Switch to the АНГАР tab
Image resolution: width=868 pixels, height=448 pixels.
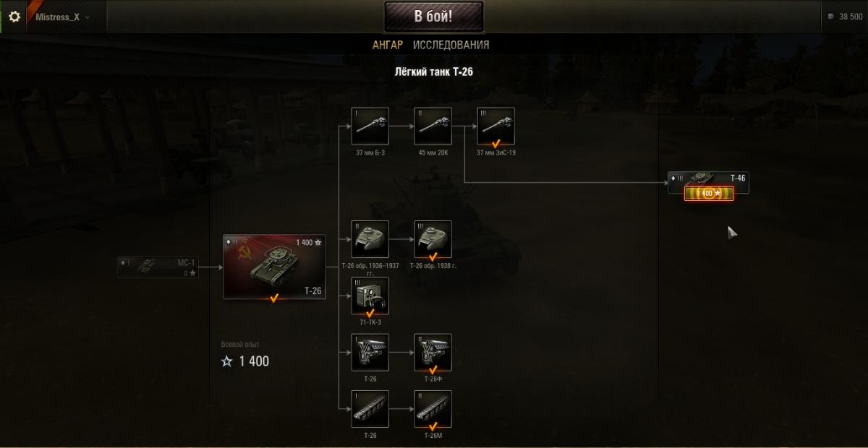388,45
